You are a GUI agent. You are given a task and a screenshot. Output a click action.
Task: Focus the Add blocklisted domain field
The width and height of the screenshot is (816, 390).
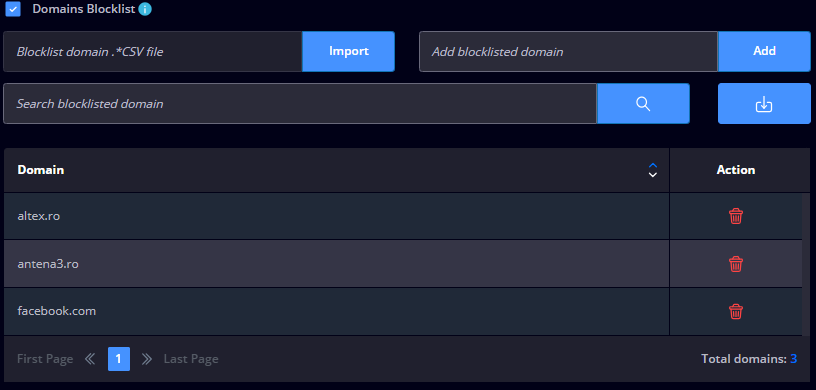pos(569,52)
